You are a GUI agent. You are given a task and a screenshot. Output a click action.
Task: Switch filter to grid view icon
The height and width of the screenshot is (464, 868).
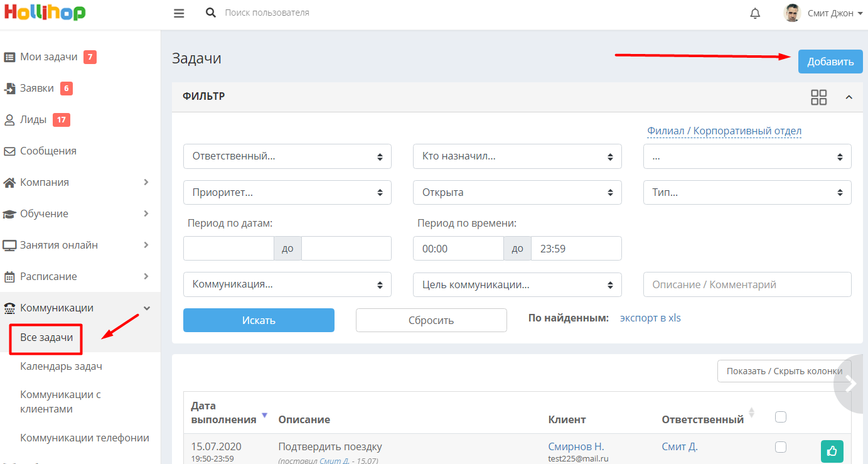click(819, 97)
